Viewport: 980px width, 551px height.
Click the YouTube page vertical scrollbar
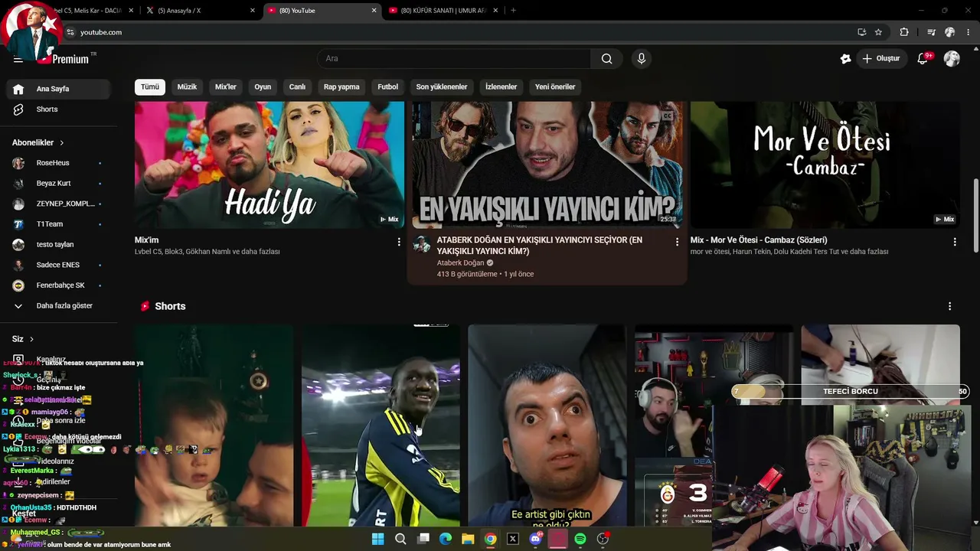(975, 217)
